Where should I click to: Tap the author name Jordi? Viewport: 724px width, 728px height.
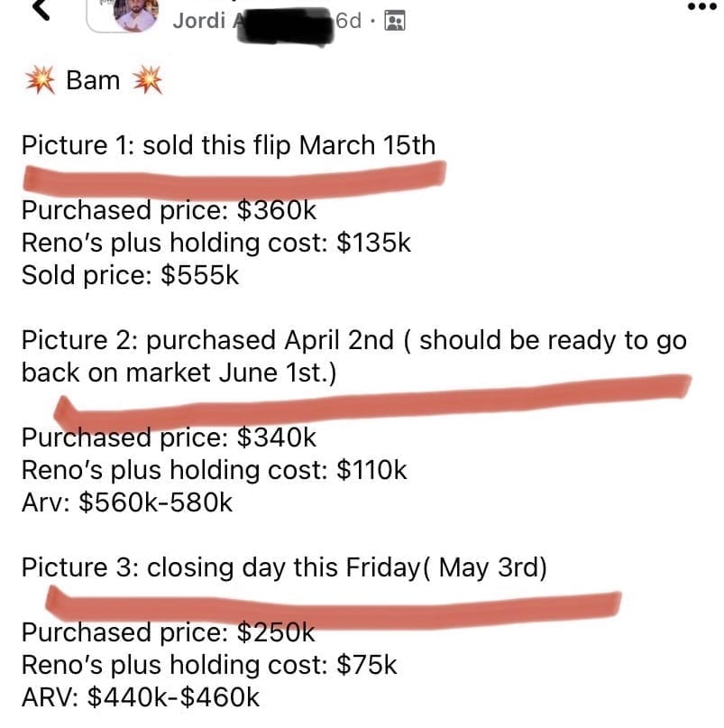click(x=198, y=20)
